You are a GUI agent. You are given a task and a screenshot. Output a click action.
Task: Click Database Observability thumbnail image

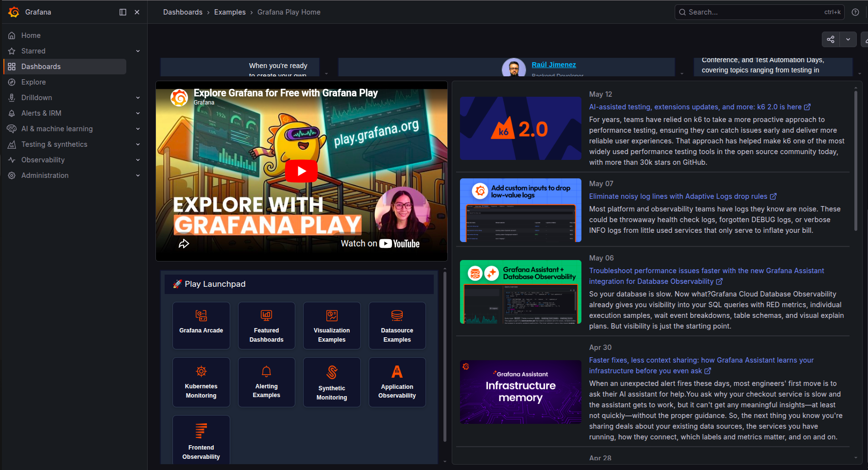[x=521, y=292]
